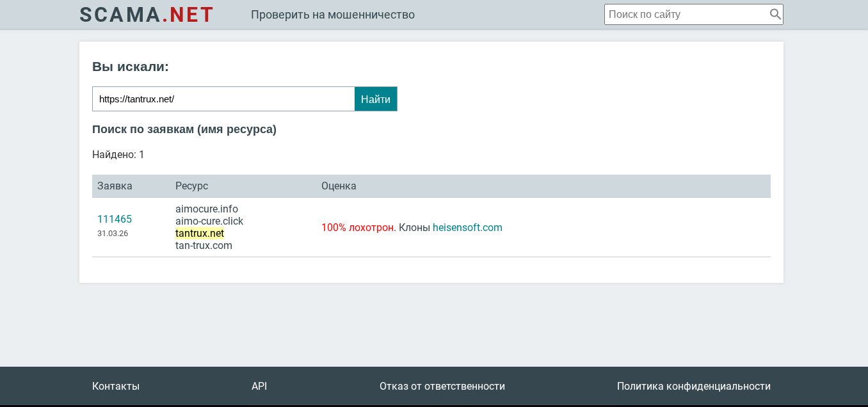The height and width of the screenshot is (407, 868).
Task: Click the "Ресурс" column header
Action: click(x=191, y=186)
